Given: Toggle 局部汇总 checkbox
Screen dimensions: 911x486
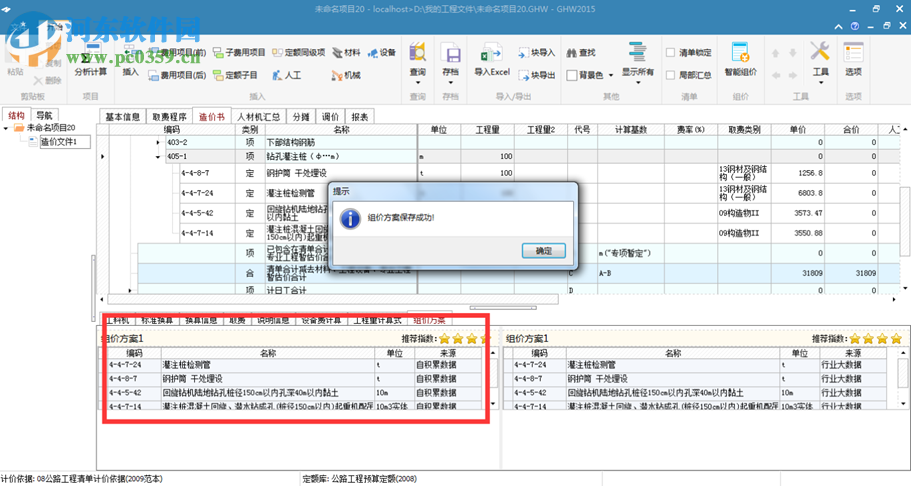Looking at the screenshot, I should [670, 75].
